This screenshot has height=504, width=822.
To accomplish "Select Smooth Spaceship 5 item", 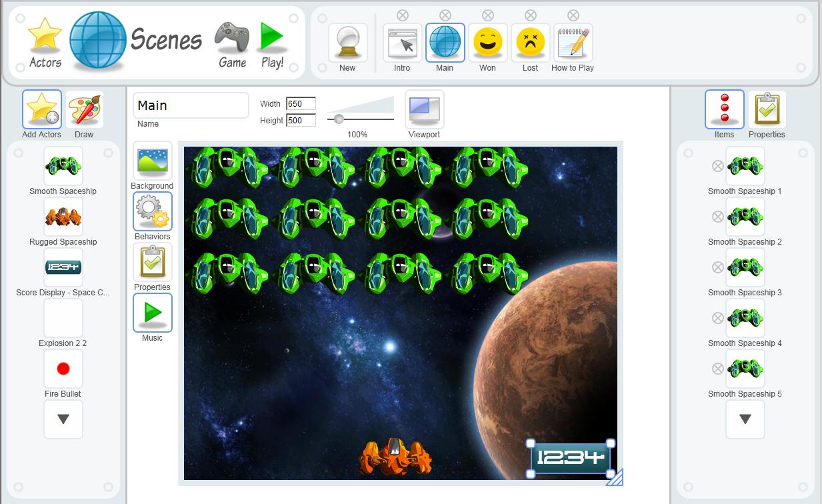I will pos(745,369).
